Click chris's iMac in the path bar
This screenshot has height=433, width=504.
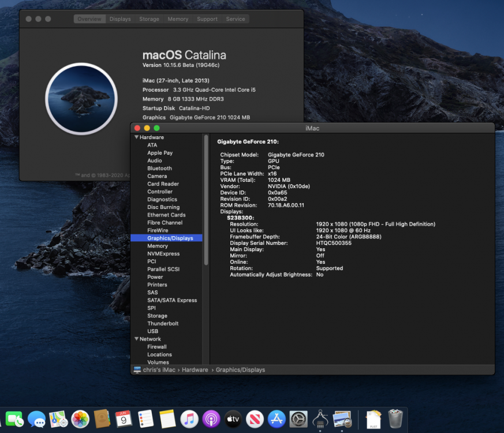point(159,369)
